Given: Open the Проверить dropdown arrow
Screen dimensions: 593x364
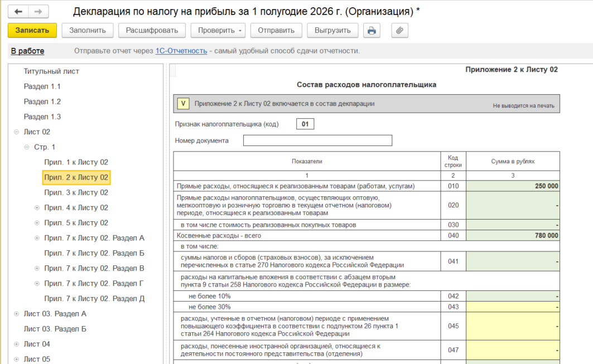Looking at the screenshot, I should 240,31.
